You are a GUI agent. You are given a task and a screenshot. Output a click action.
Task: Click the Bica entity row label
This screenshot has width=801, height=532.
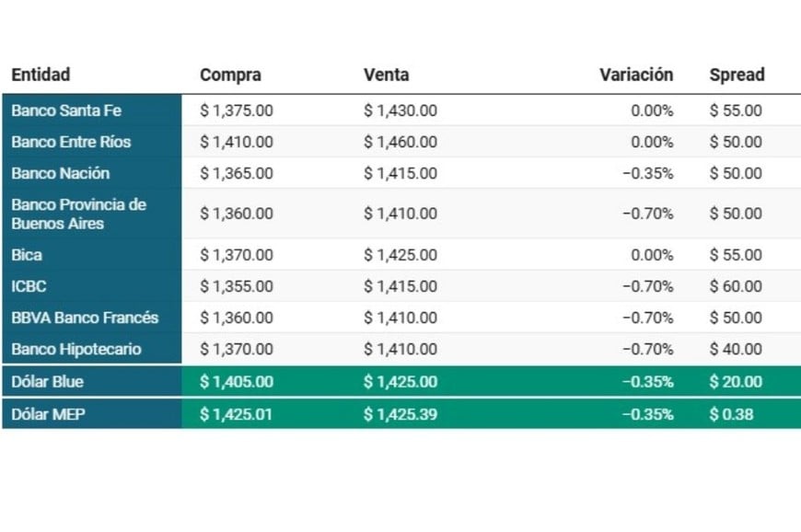click(27, 255)
